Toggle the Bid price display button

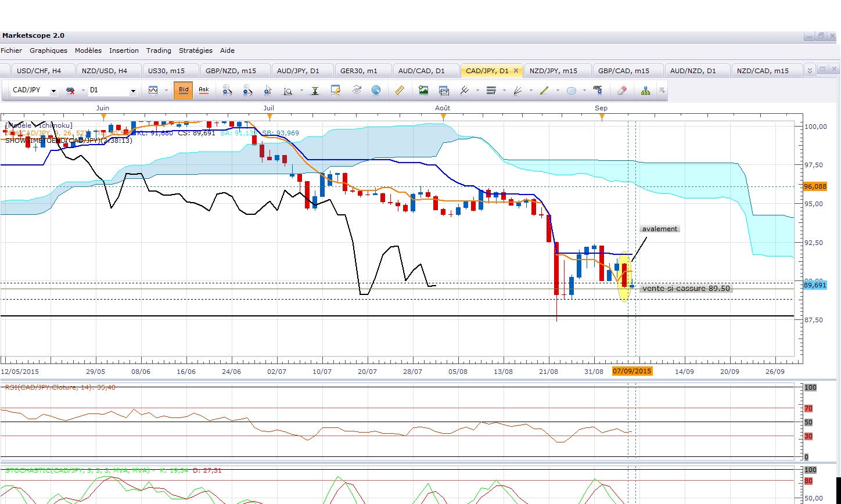(184, 91)
